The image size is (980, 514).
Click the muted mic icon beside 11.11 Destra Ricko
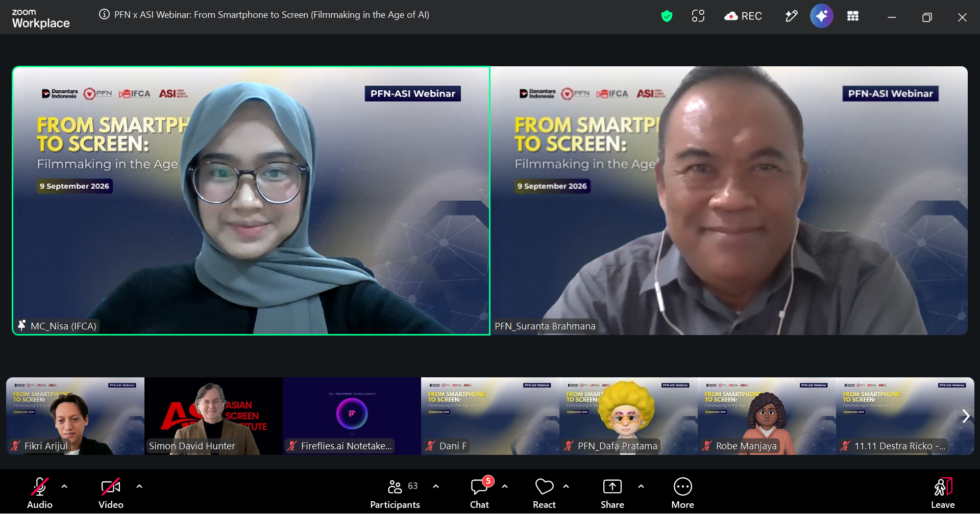point(845,446)
